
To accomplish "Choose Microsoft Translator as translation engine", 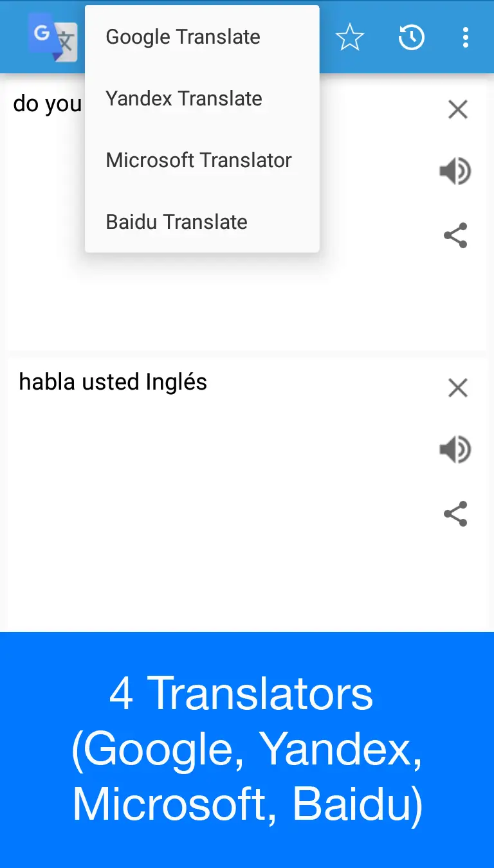I will (198, 160).
